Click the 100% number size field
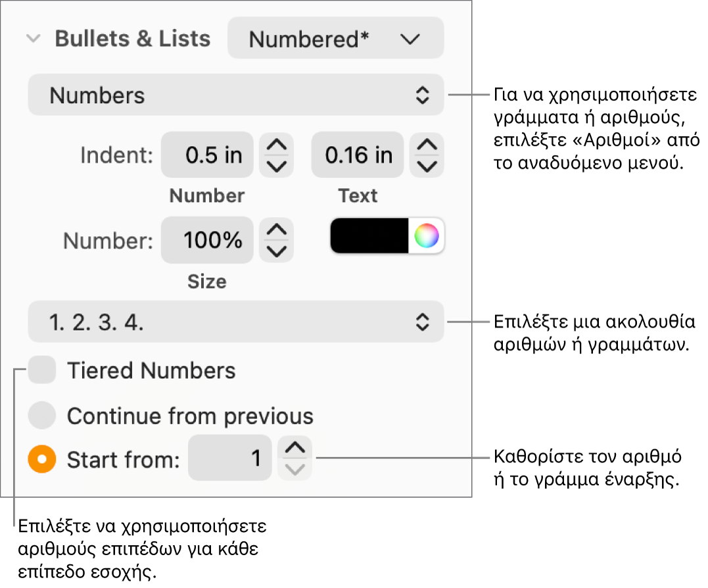Image resolution: width=708 pixels, height=588 pixels. pos(207,240)
